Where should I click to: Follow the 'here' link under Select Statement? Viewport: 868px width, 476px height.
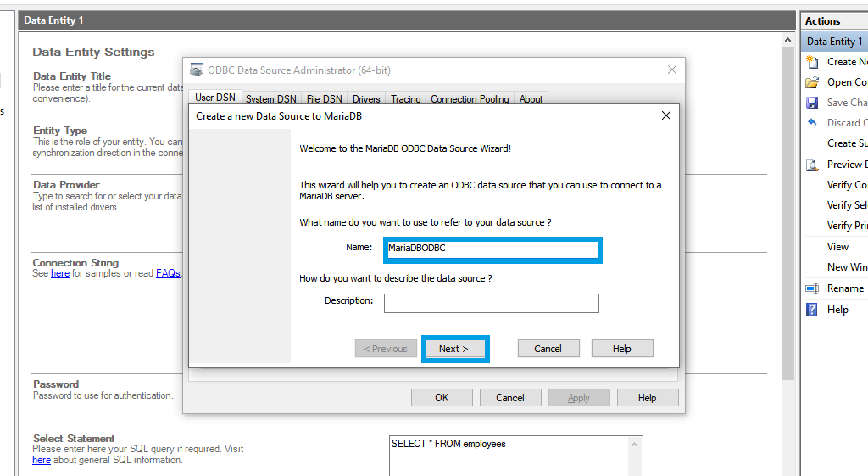(42, 461)
